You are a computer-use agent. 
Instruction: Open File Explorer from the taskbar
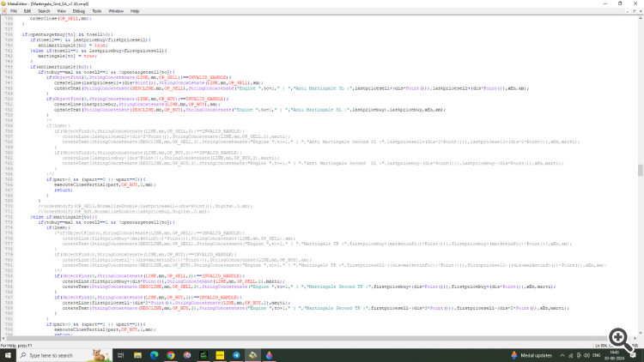coord(137,355)
